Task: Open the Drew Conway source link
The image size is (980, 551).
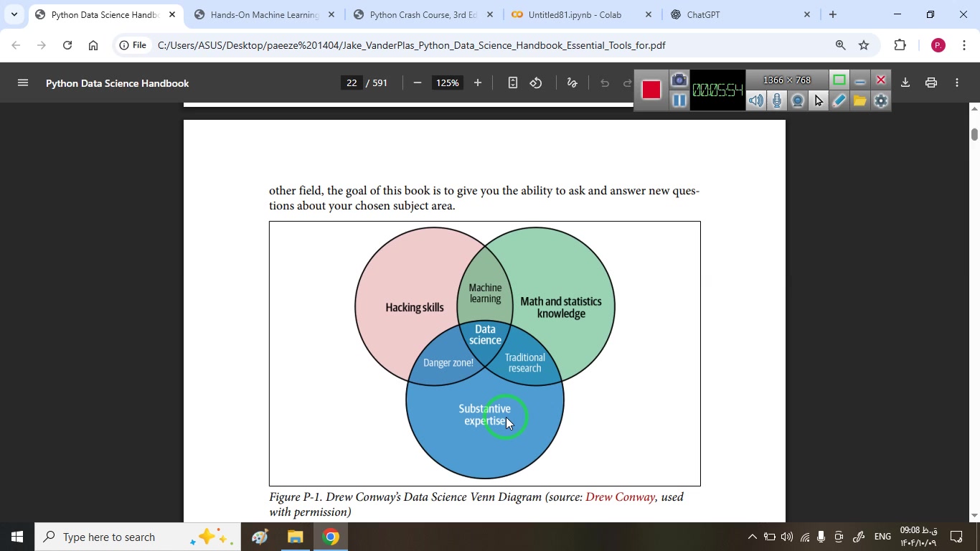Action: tap(620, 497)
